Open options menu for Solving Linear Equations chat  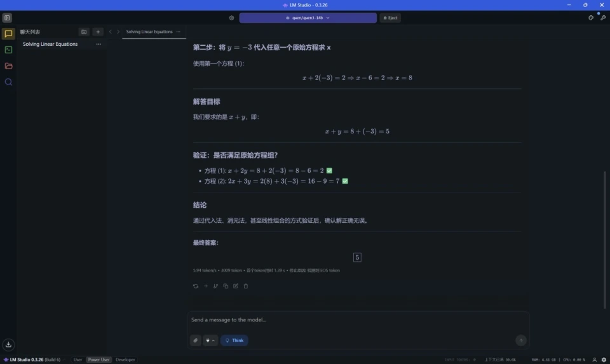click(x=98, y=44)
